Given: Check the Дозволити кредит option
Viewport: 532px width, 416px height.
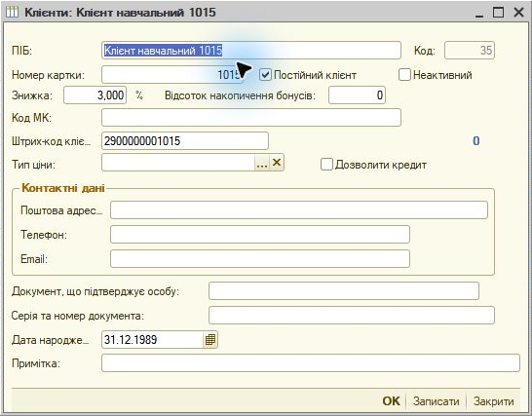Looking at the screenshot, I should (326, 165).
